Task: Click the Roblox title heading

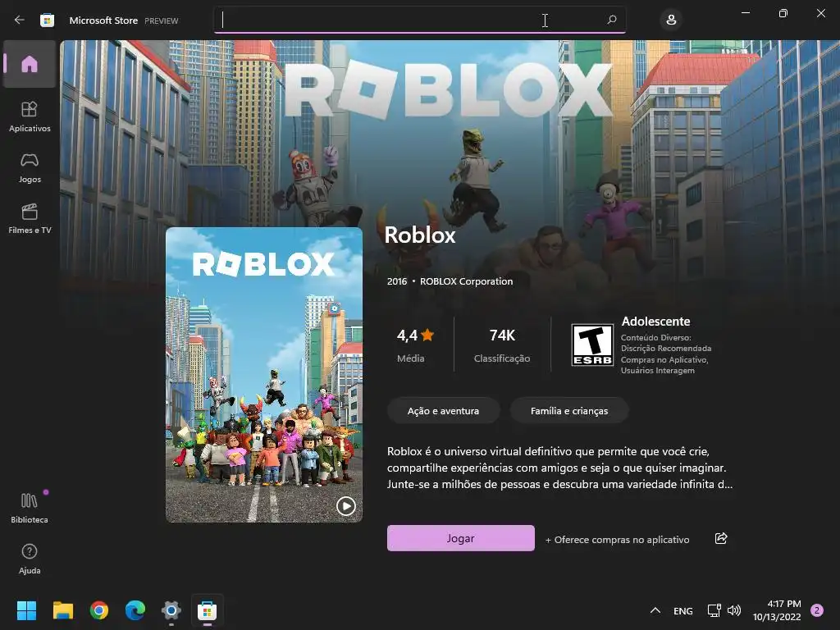Action: tap(420, 235)
